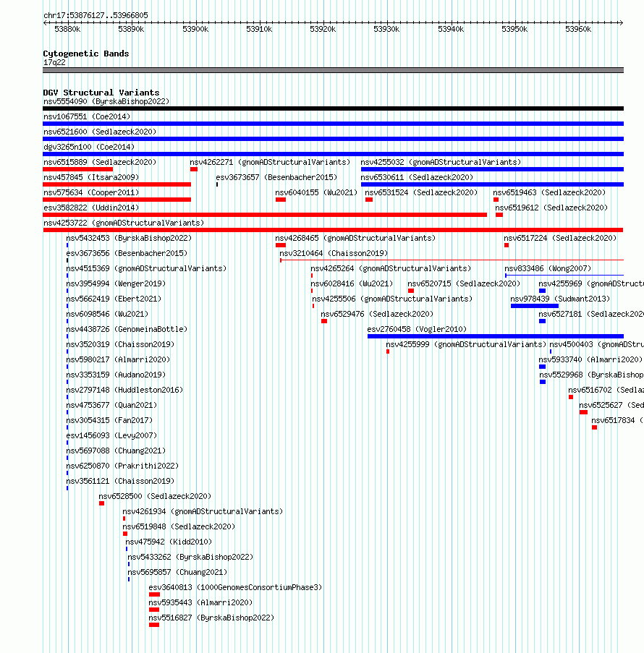Select nsv5662419 (Ebert2021) label

coord(114,299)
